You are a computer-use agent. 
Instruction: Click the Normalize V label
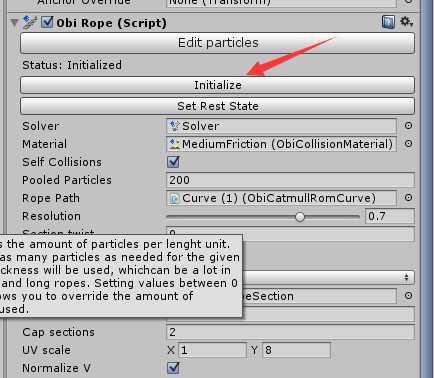point(56,368)
